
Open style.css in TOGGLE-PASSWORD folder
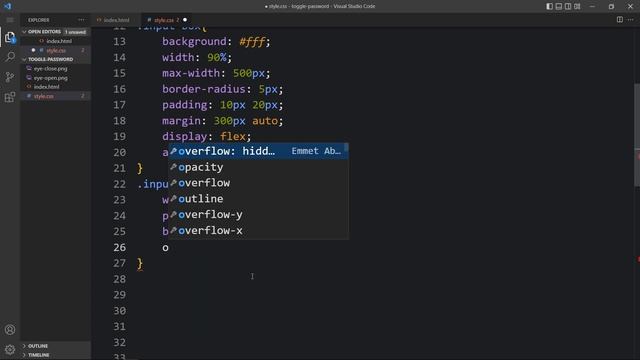(x=56, y=96)
